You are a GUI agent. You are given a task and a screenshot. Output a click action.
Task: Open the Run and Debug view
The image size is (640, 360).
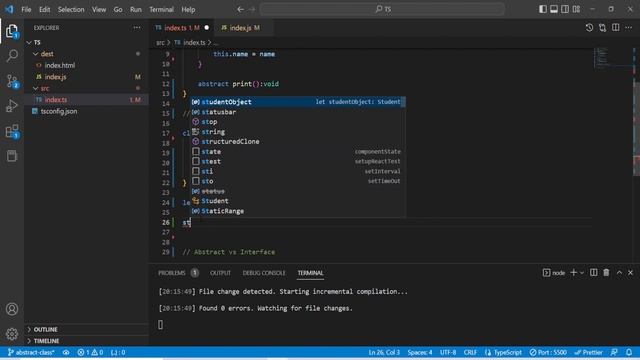click(x=12, y=106)
